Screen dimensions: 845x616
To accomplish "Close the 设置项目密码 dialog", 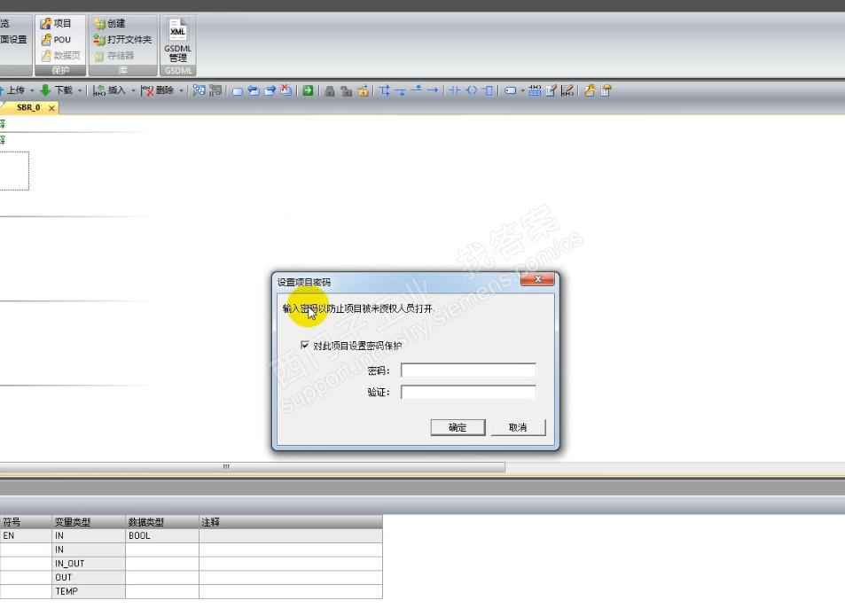I will [537, 279].
